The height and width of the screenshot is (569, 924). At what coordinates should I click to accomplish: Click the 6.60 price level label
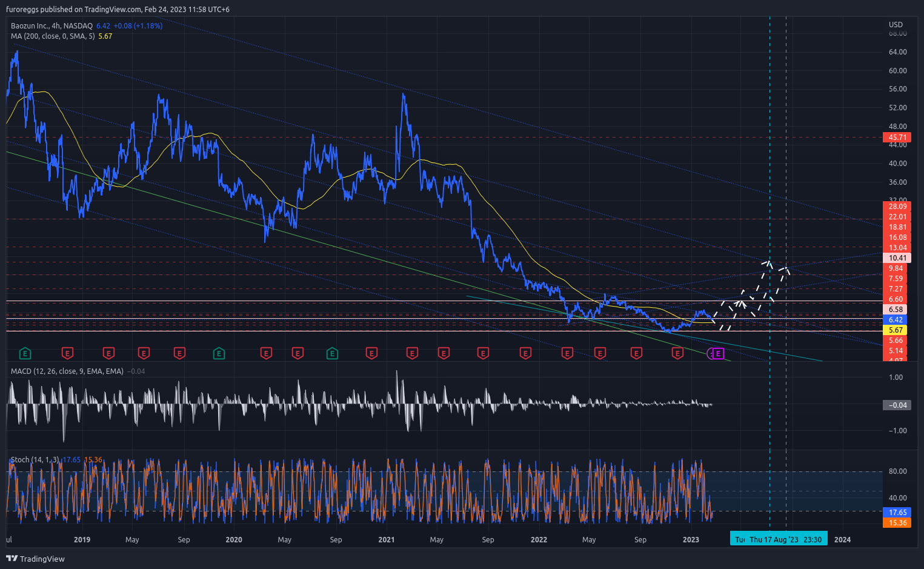click(897, 299)
